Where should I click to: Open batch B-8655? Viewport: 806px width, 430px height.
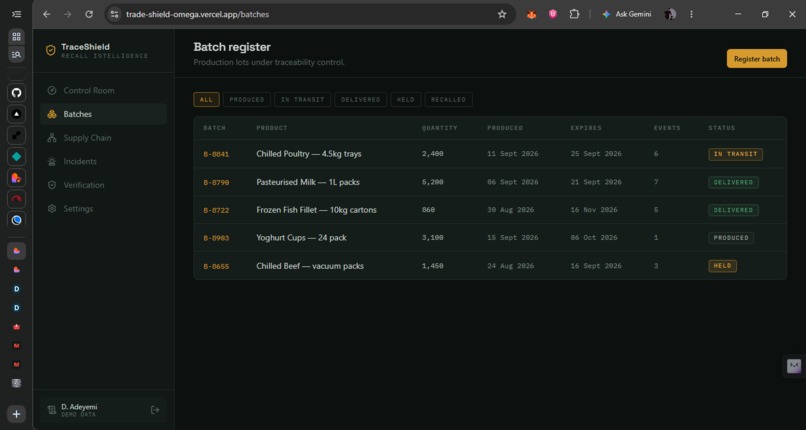[216, 266]
